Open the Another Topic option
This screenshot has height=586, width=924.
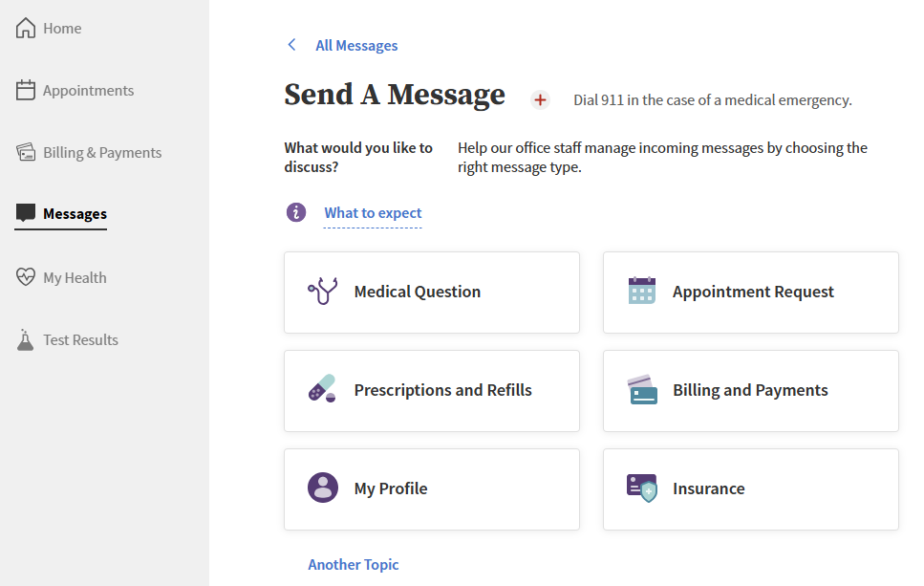tap(354, 564)
